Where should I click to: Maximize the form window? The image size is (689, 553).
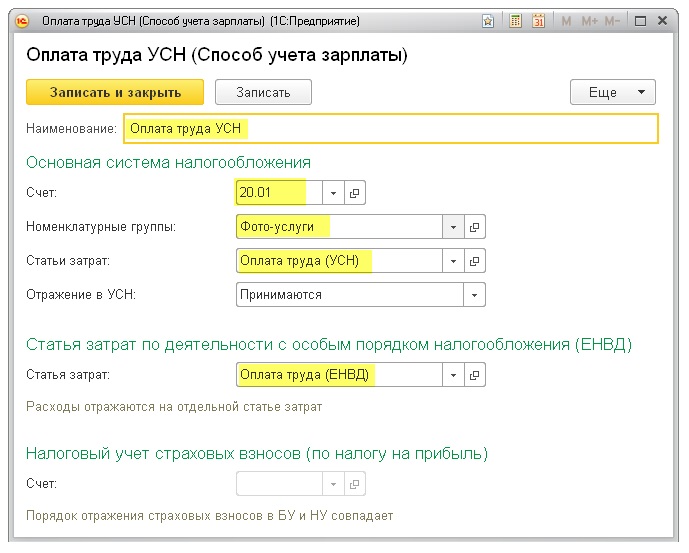point(640,21)
